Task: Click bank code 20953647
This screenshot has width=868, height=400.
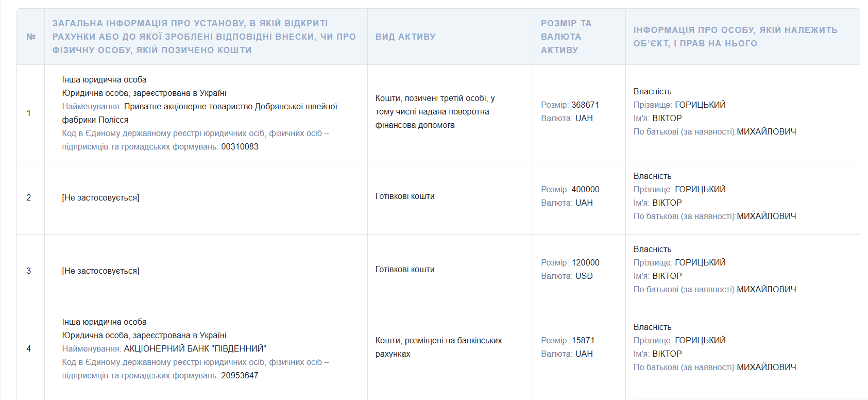Action: (x=240, y=376)
